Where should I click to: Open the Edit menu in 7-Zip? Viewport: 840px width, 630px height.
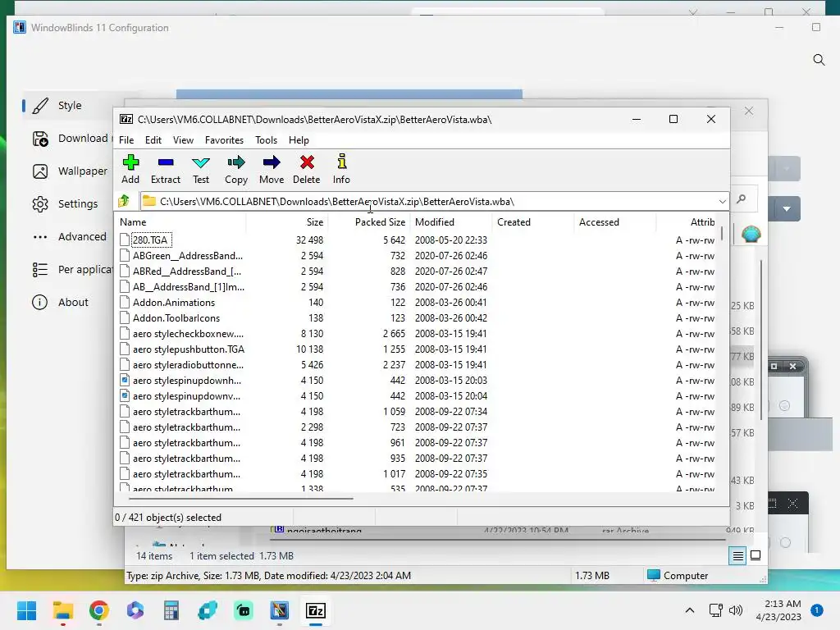click(153, 139)
